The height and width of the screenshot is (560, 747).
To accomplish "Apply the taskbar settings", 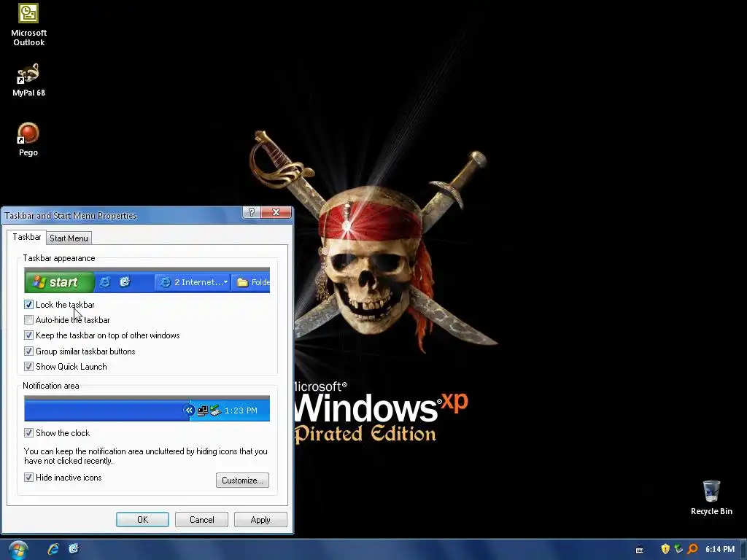I will [260, 519].
